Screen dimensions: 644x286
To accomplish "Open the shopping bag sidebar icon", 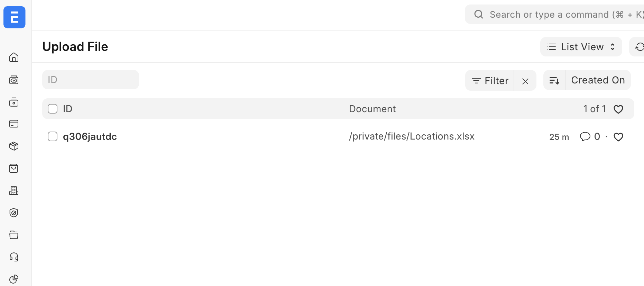I will point(14,168).
